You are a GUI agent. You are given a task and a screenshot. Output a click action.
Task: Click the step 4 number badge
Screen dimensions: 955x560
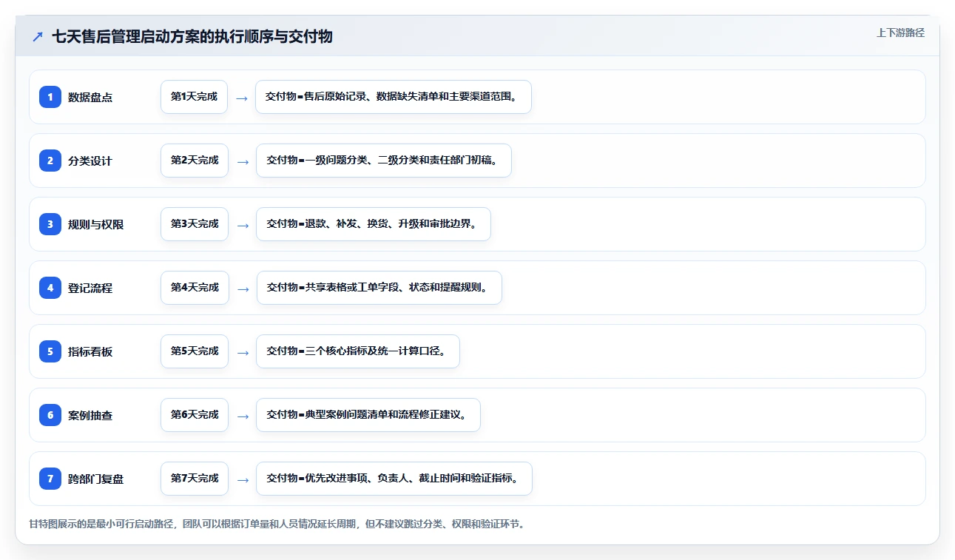tap(50, 288)
